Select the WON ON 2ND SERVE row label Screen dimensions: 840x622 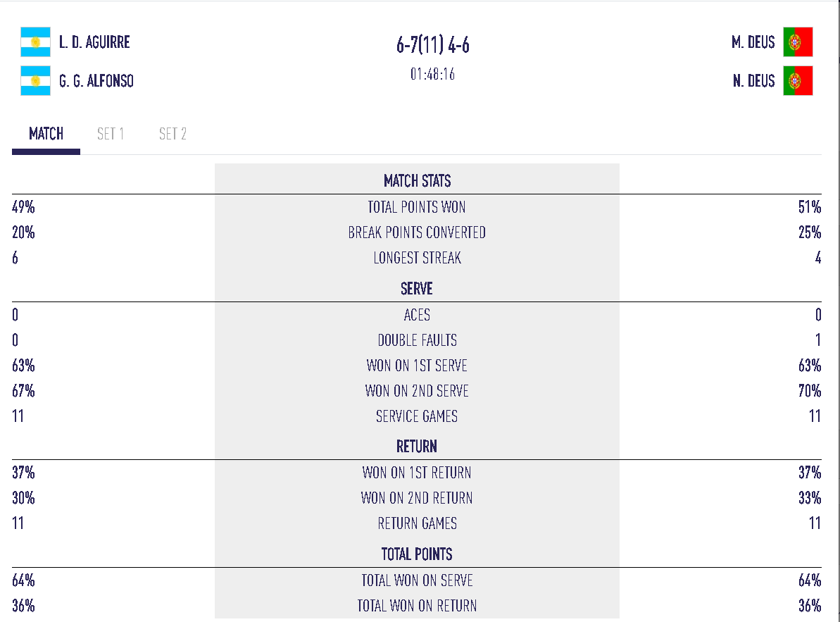click(x=417, y=391)
